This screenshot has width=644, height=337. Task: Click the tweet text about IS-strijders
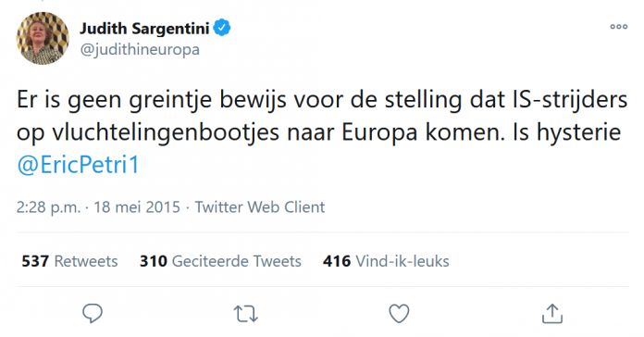tap(322, 117)
